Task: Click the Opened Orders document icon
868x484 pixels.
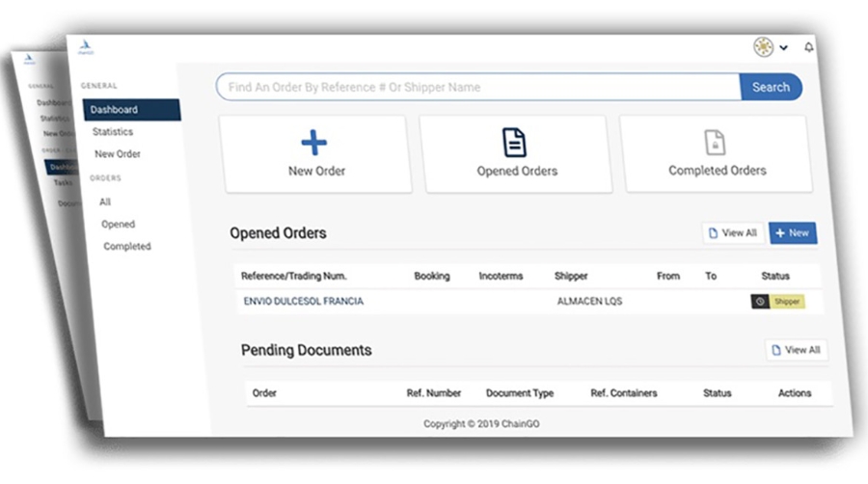Action: point(516,142)
